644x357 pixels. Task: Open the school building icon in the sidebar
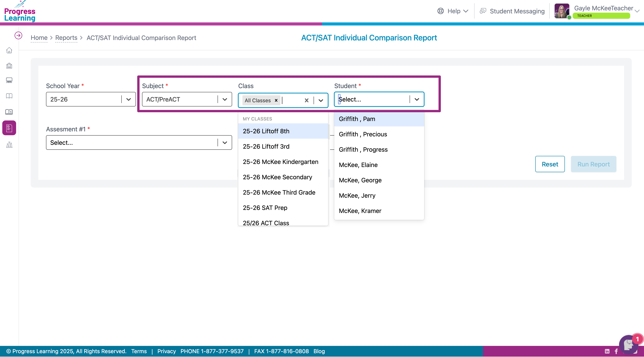click(x=9, y=66)
